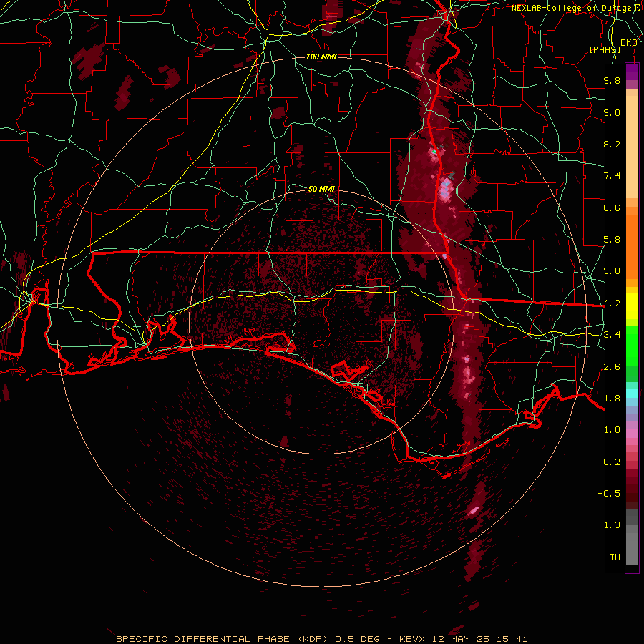644x644 pixels.
Task: Select the 2.6 scale value
Action: pos(612,367)
